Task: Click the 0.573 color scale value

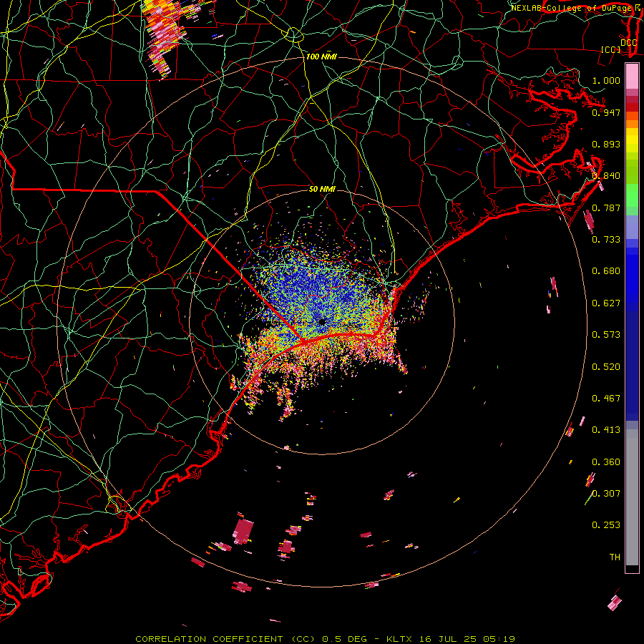Action: coord(606,335)
